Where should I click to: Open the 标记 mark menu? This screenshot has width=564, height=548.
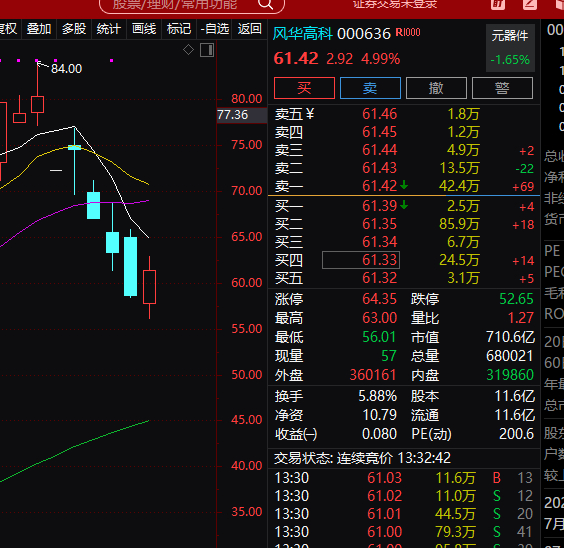(x=179, y=28)
